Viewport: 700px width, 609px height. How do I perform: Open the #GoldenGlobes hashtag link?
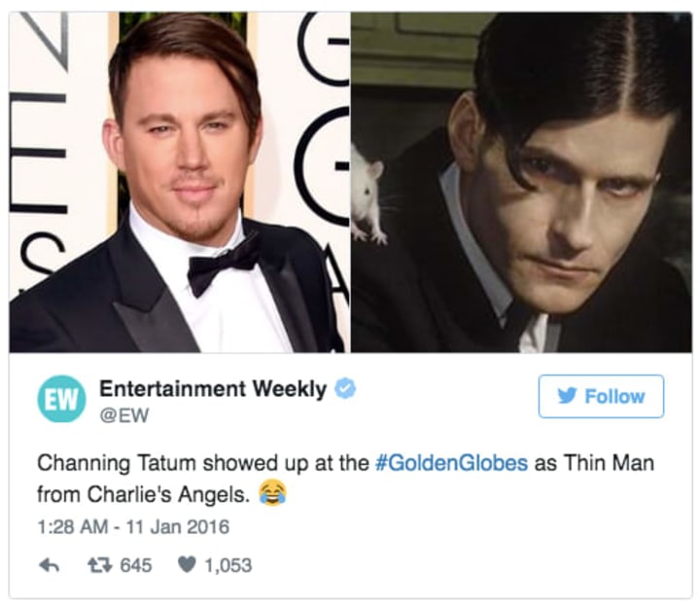(452, 463)
